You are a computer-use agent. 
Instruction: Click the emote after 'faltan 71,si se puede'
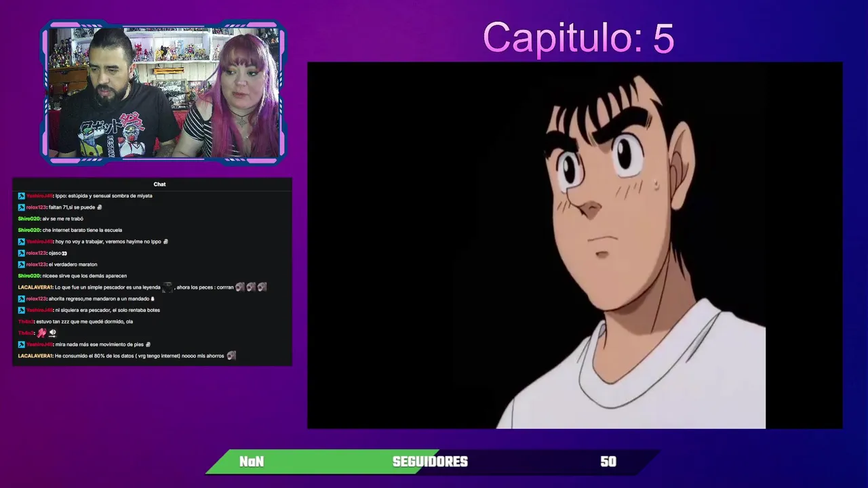[100, 207]
